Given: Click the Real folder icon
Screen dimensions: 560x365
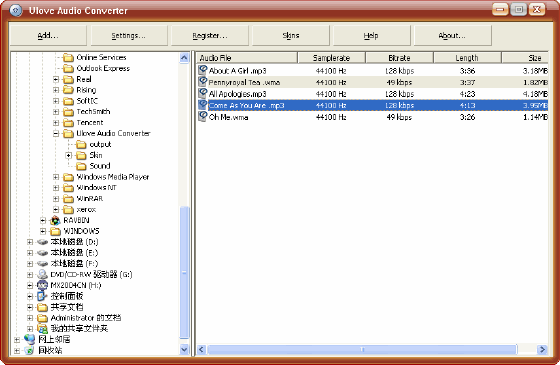Looking at the screenshot, I should (68, 79).
